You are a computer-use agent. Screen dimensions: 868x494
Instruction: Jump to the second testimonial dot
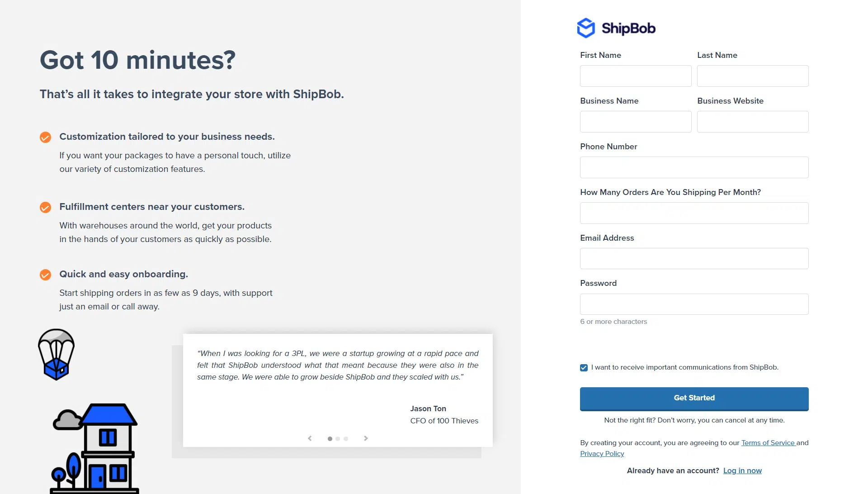338,439
